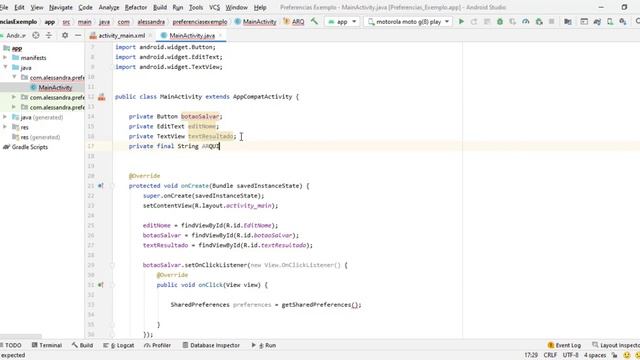Open the Android project view dropdown

coord(15,36)
